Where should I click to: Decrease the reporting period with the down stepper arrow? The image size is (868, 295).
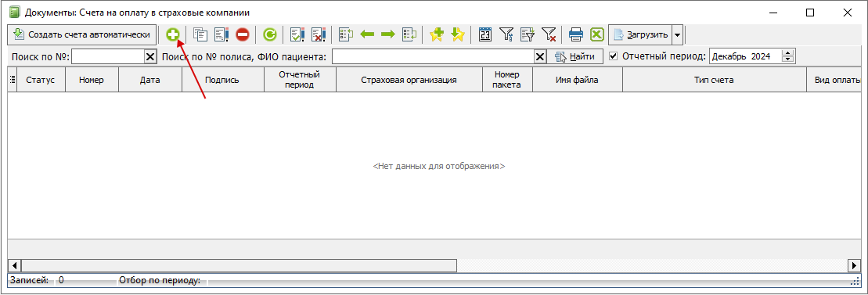tap(788, 59)
